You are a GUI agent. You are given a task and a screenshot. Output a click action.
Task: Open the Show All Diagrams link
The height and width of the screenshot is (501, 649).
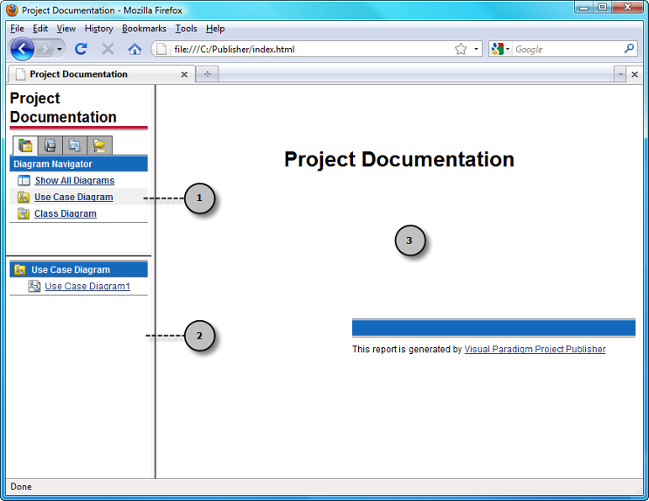click(x=75, y=181)
